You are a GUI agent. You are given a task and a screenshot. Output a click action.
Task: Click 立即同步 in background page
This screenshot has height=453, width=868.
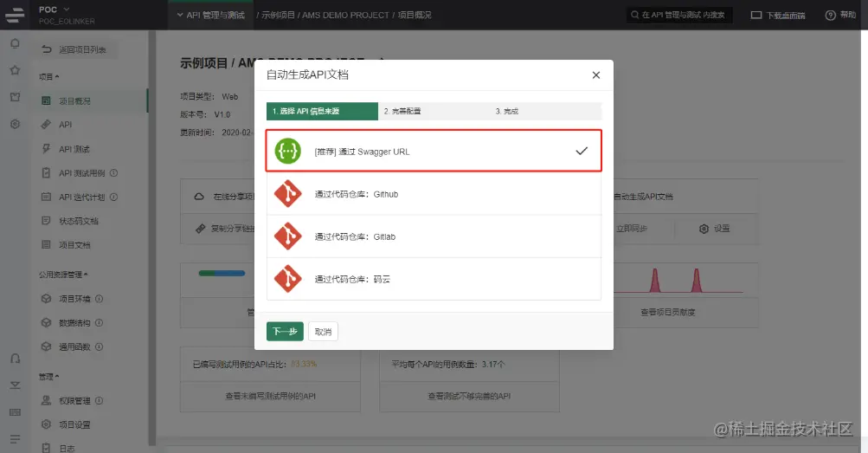(x=632, y=228)
